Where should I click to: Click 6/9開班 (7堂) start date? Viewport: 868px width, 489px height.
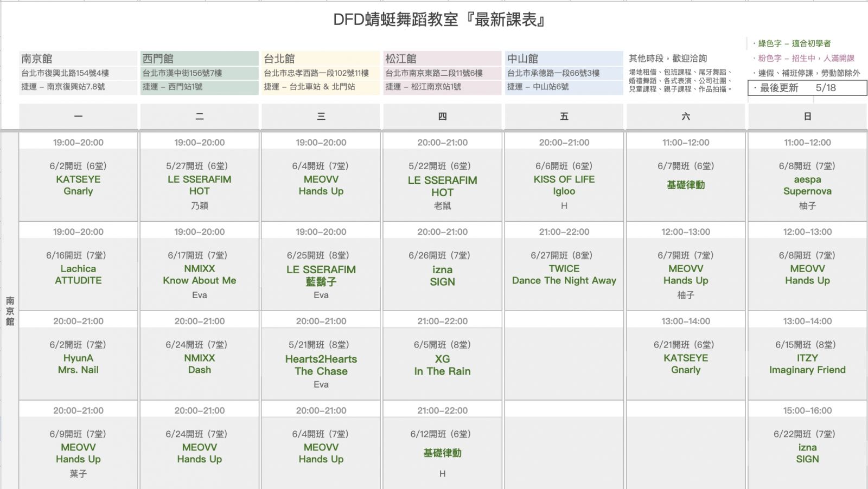click(78, 434)
